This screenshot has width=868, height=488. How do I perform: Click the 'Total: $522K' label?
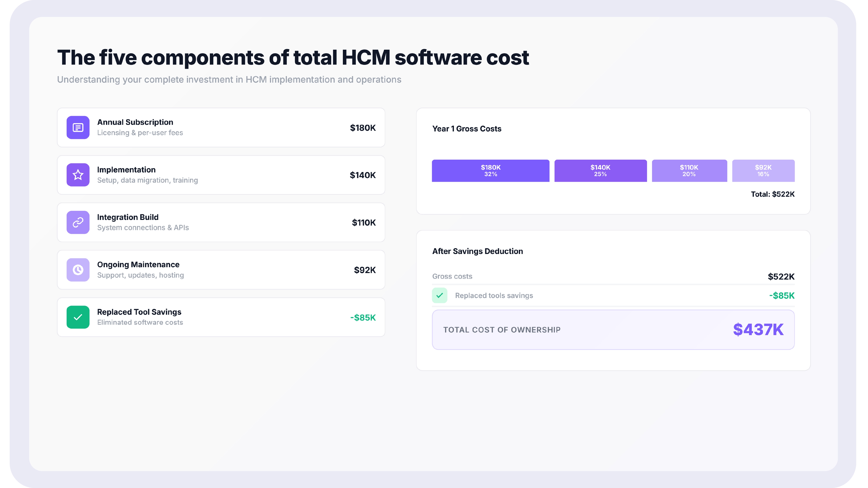click(773, 194)
